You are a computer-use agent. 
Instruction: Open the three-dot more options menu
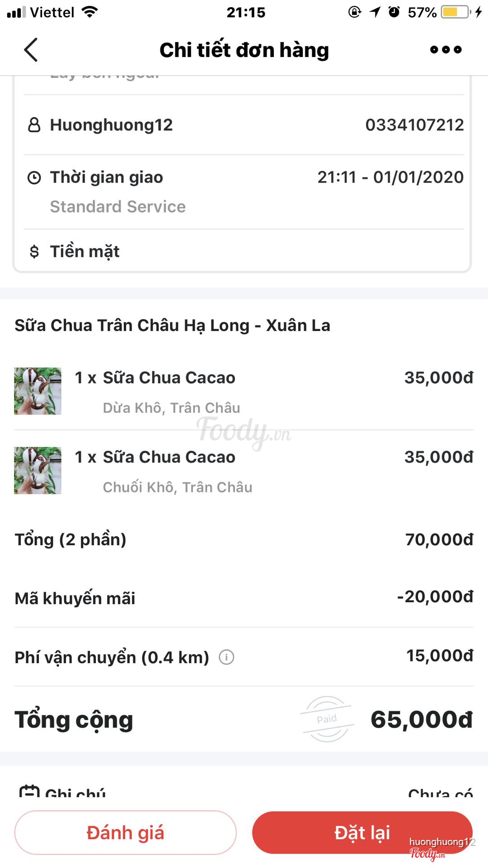click(x=446, y=50)
